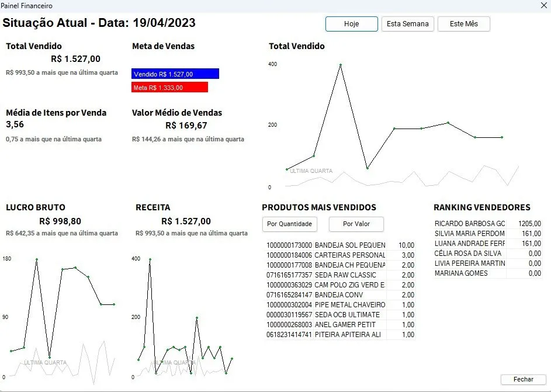Click the Hoje filter button
Viewport: 551px width, 392px height.
point(351,24)
